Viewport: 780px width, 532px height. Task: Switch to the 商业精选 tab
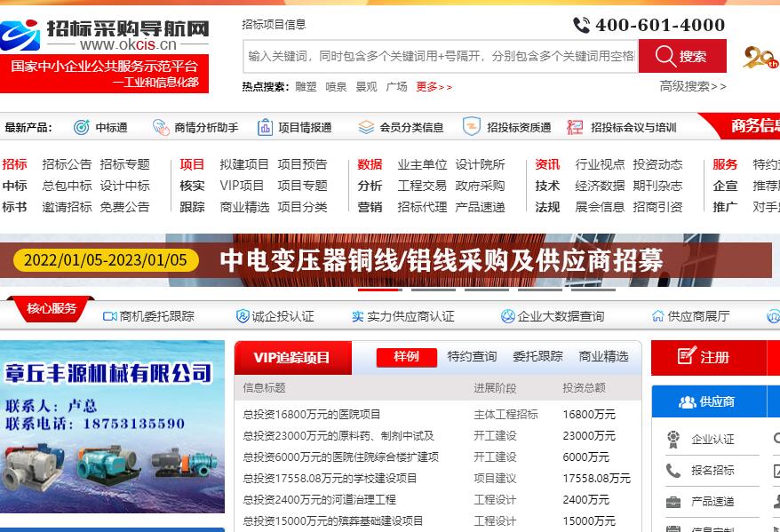pos(603,356)
